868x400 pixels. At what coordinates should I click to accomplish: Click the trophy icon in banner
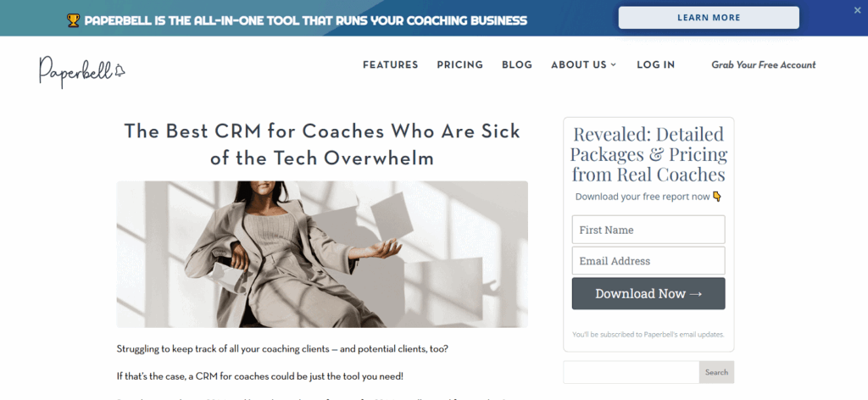[x=73, y=20]
